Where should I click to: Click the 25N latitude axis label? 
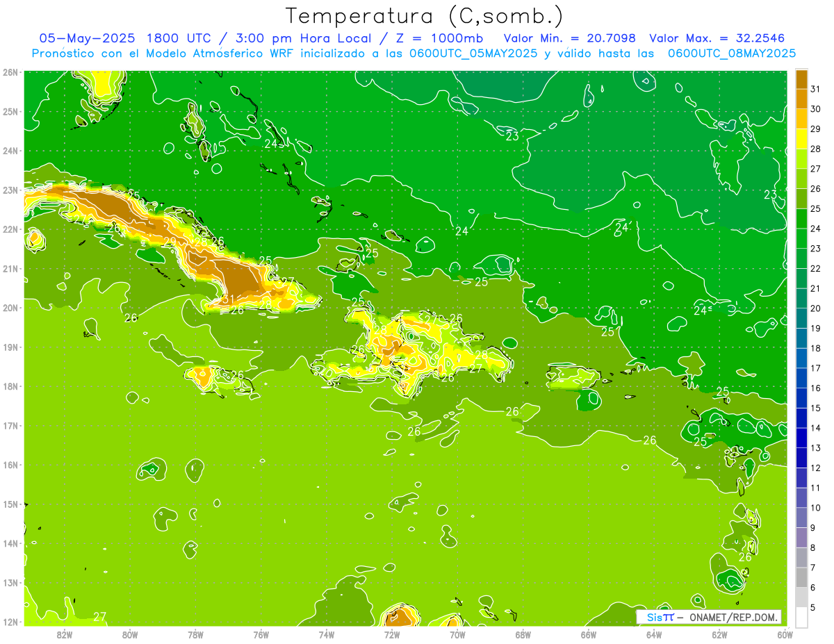pyautogui.click(x=10, y=112)
